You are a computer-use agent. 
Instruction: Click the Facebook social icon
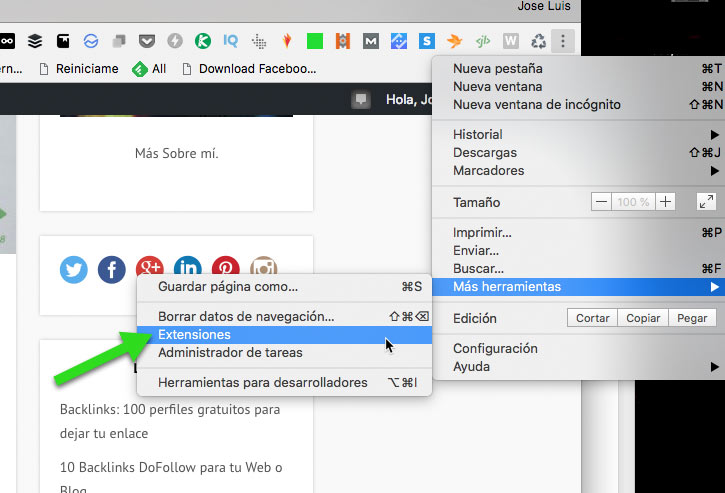(x=111, y=269)
